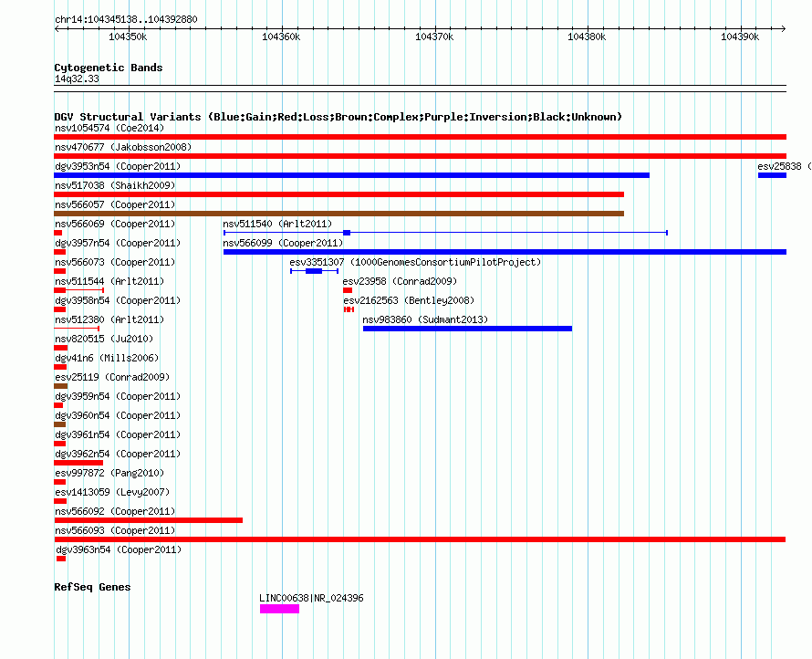Click the nsv566099 (Cooper2011) blue gain bar
The image size is (812, 659).
pos(505,252)
